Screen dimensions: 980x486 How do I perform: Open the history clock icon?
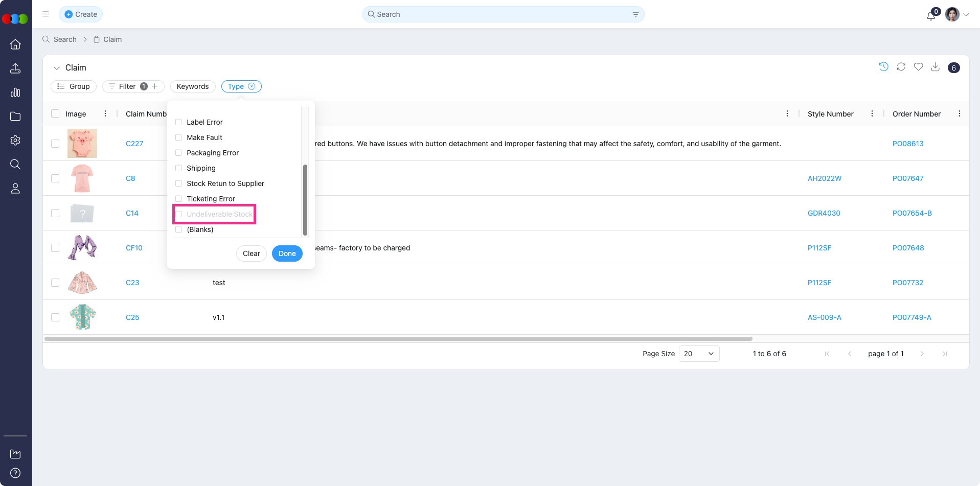click(883, 67)
